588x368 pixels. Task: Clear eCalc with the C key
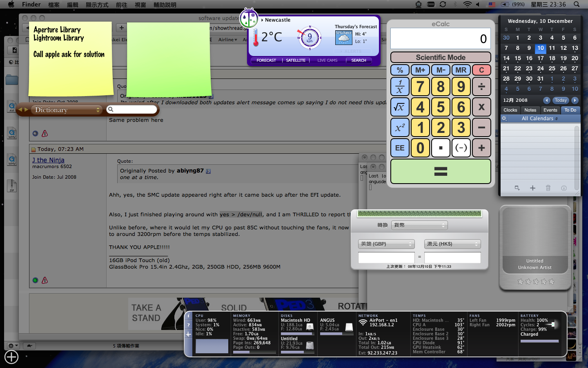(x=481, y=70)
